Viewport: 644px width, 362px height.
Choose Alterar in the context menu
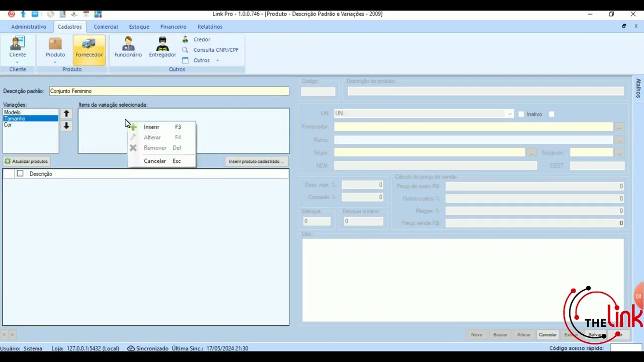[162, 137]
